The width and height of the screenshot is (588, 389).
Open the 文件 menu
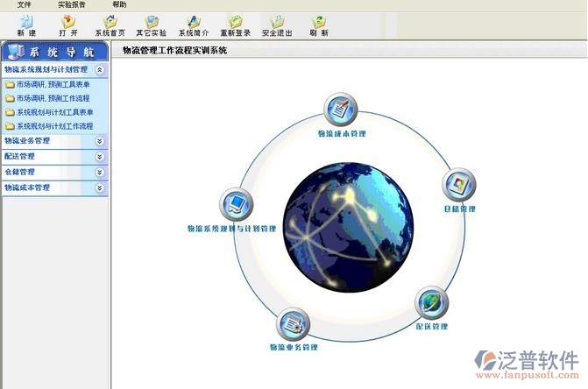(x=24, y=4)
